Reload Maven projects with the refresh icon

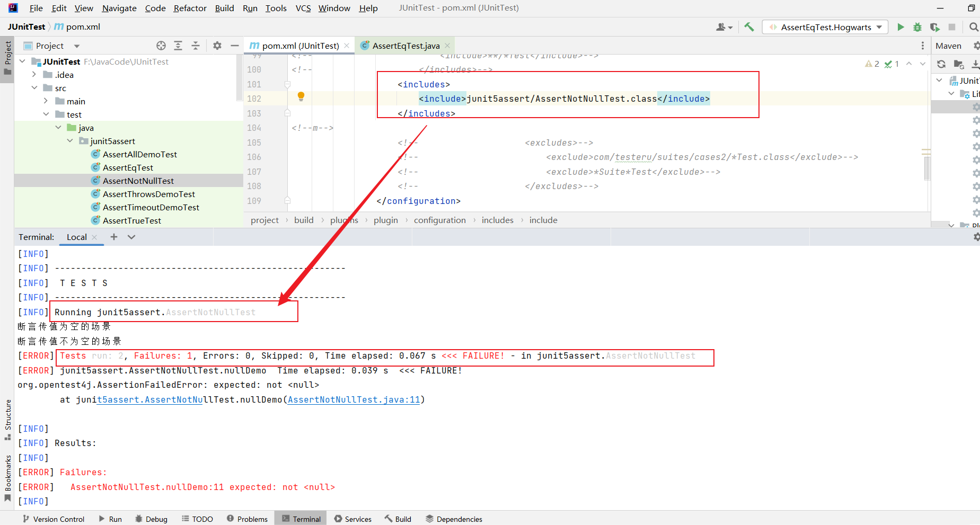click(x=941, y=64)
